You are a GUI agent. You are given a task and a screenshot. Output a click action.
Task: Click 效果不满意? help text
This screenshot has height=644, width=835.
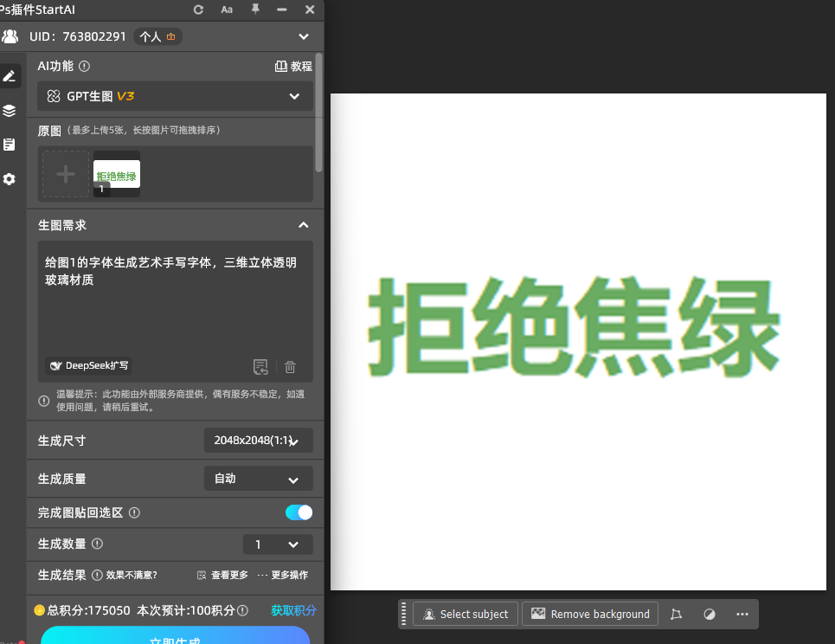[x=132, y=576]
